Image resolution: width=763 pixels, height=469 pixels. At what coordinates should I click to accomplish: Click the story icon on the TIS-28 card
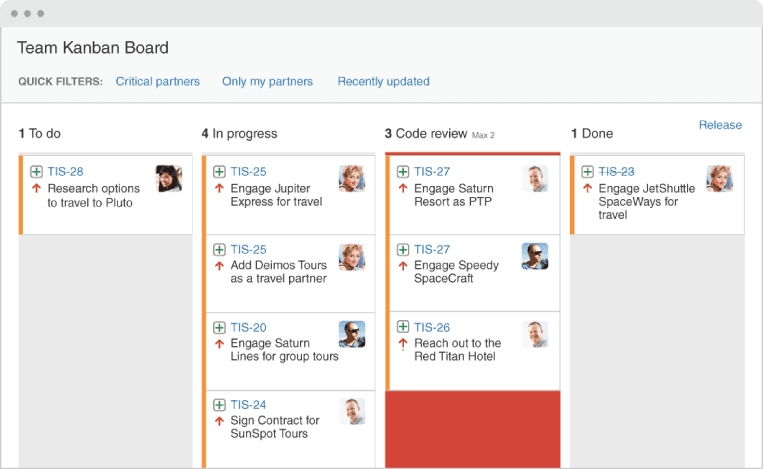click(x=36, y=172)
